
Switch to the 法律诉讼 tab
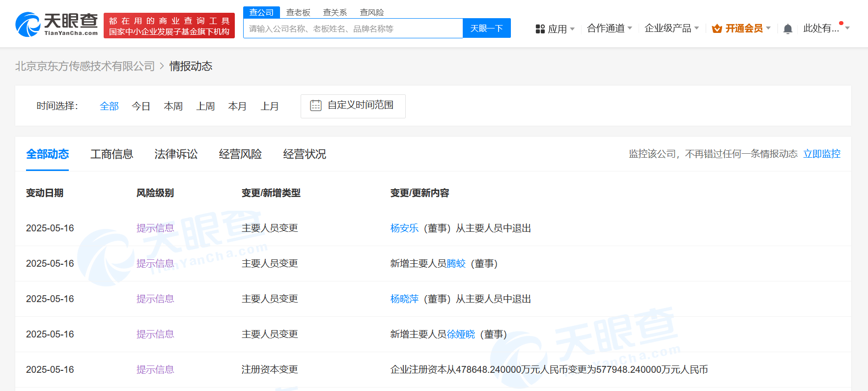(x=176, y=154)
